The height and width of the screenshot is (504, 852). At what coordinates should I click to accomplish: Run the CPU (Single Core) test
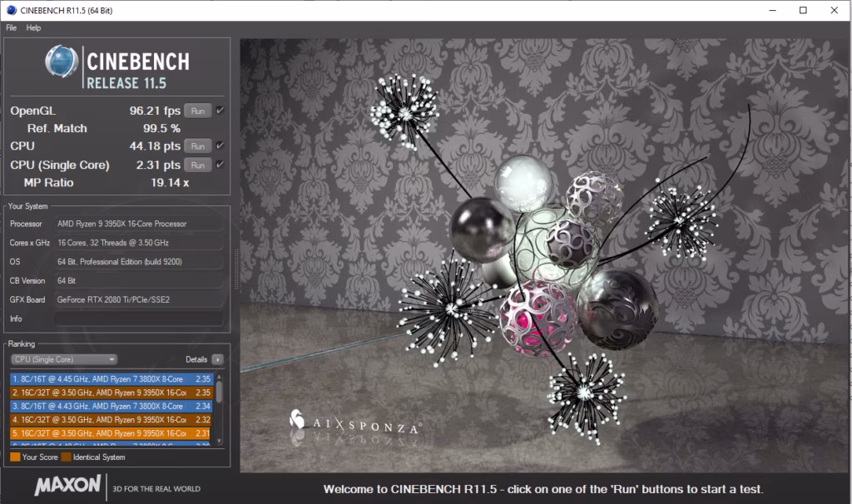tap(198, 166)
